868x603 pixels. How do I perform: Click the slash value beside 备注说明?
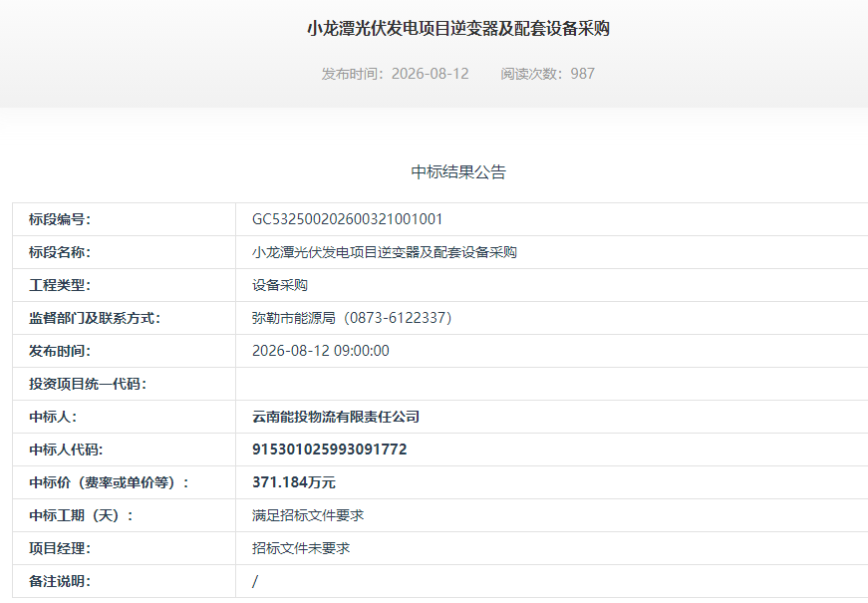[x=255, y=581]
